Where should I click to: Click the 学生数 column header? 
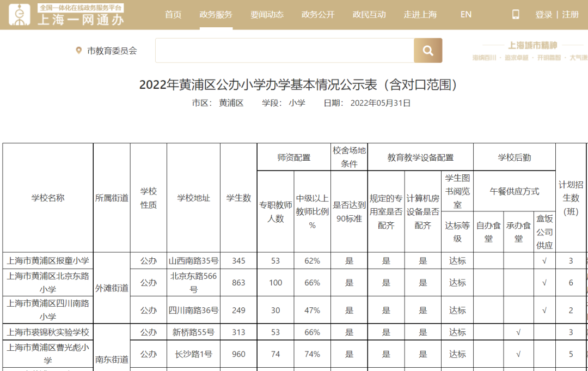pyautogui.click(x=238, y=198)
